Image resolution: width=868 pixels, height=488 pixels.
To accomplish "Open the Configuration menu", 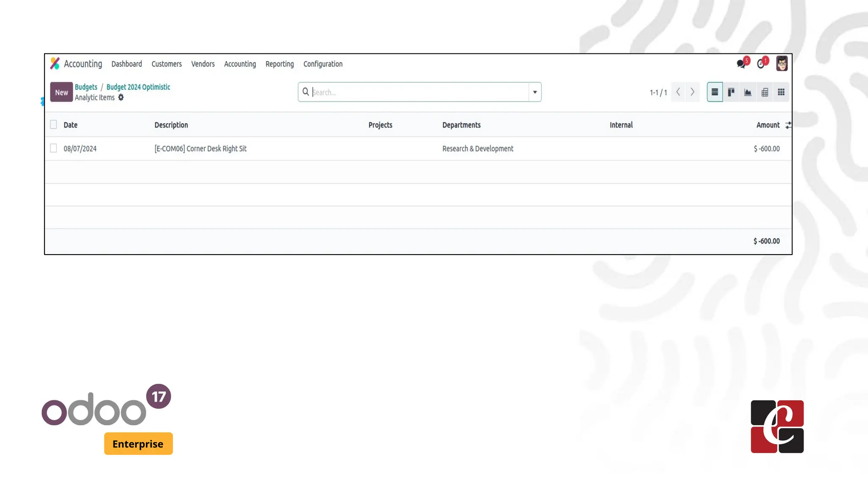I will click(x=323, y=64).
